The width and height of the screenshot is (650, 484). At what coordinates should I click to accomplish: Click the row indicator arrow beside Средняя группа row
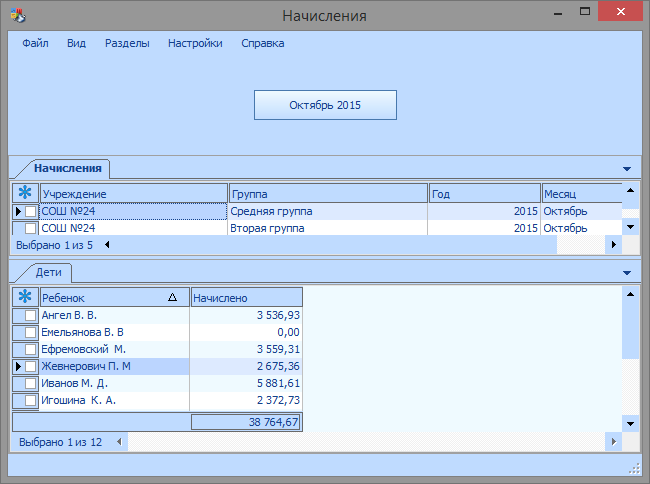(x=18, y=211)
